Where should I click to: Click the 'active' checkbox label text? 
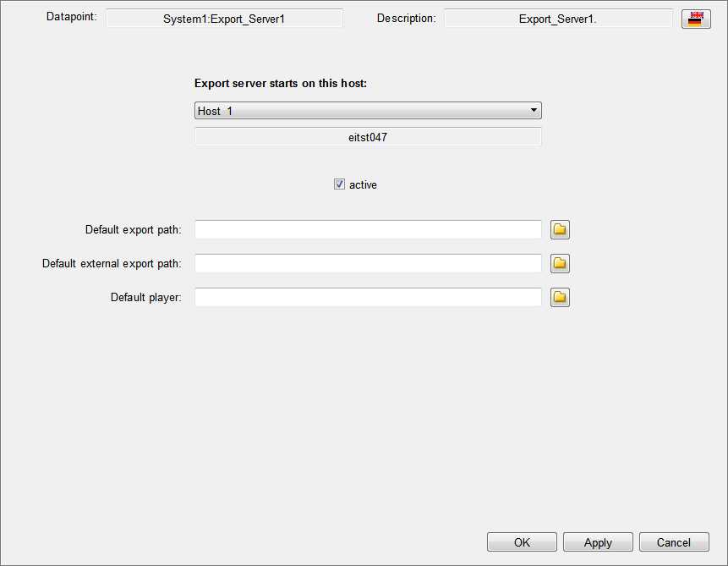(x=363, y=184)
